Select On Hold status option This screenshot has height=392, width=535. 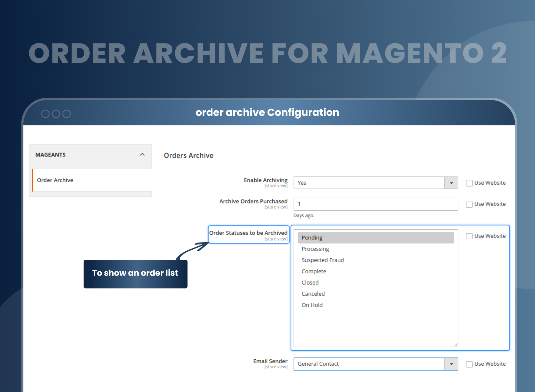376,305
